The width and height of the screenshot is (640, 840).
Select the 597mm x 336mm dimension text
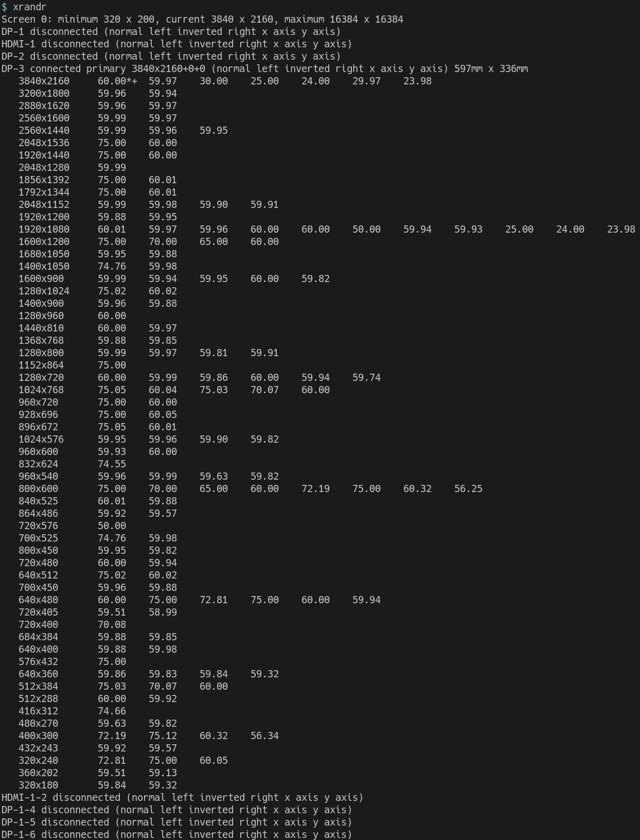coord(491,69)
